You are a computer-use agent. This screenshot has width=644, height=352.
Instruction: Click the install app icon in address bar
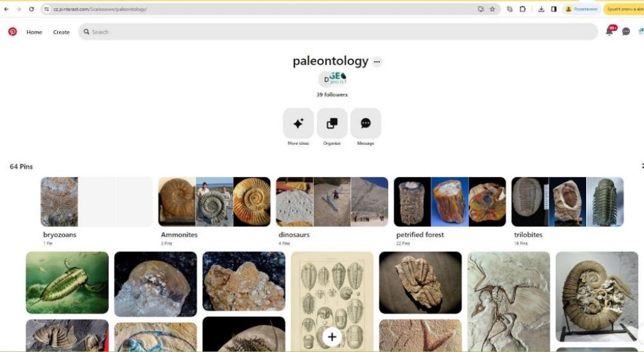point(480,9)
